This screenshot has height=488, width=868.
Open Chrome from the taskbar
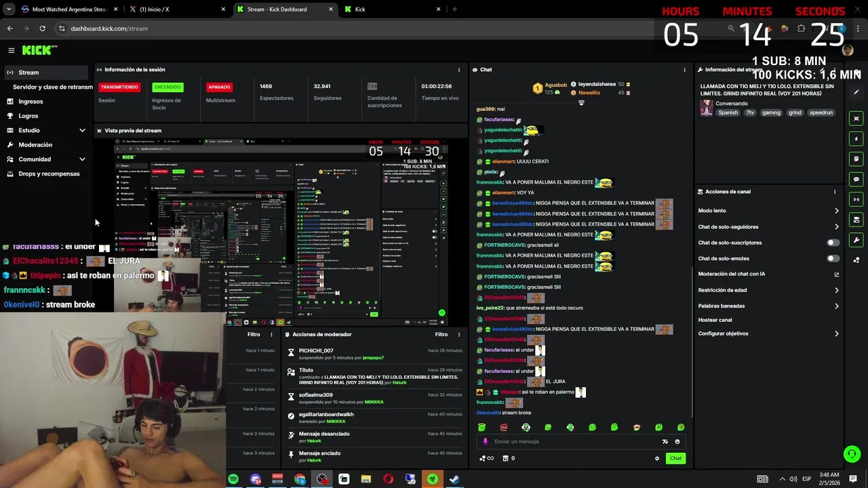tap(300, 479)
